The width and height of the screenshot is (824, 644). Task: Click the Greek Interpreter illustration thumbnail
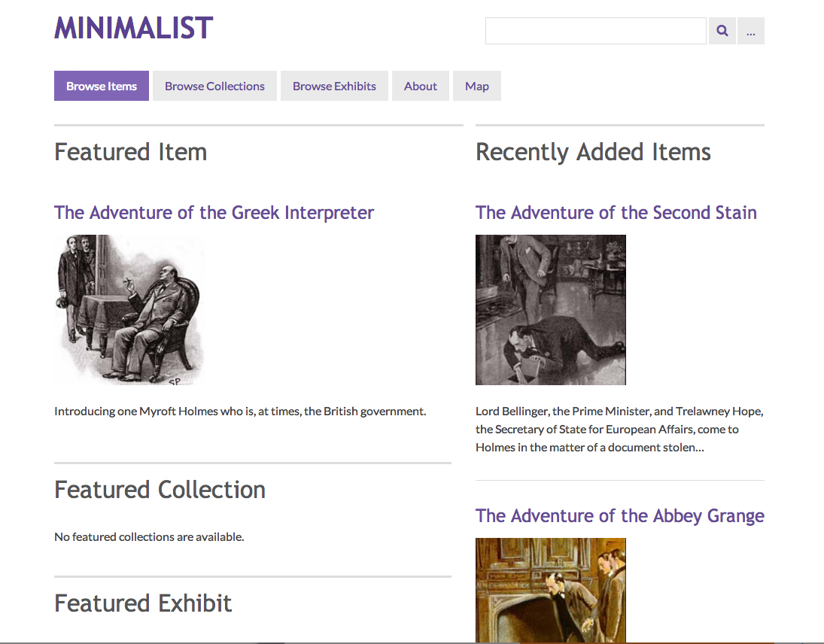(x=129, y=310)
